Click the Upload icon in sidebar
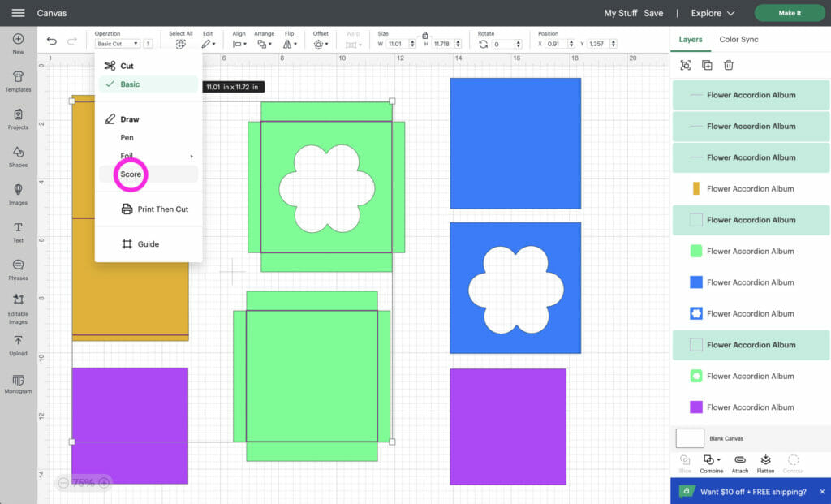831x504 pixels. [18, 345]
